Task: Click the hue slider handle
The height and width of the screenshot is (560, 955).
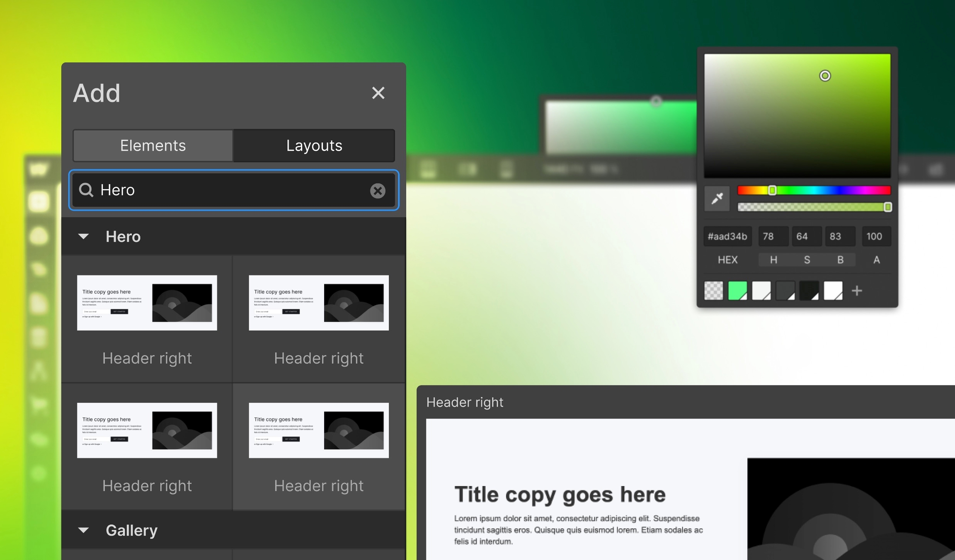Action: 772,190
